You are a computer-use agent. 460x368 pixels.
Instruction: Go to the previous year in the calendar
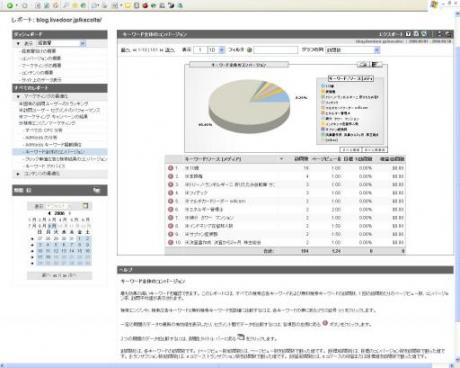point(49,213)
